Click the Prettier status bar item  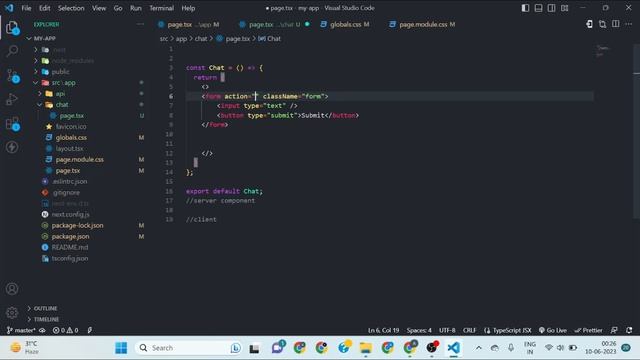tap(588, 330)
